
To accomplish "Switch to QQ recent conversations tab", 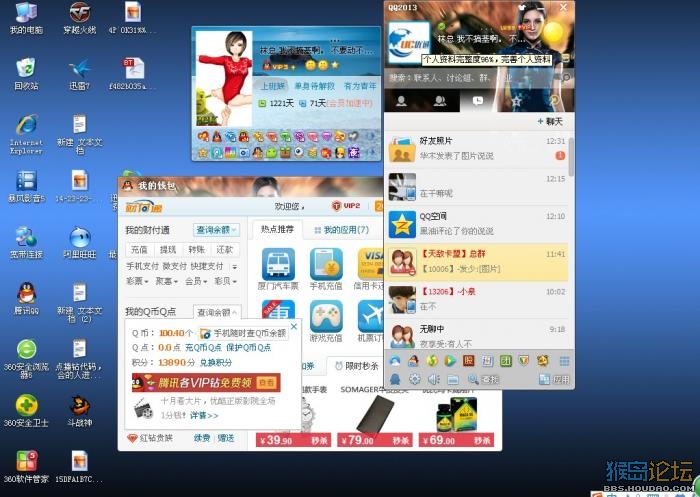I will [x=478, y=101].
